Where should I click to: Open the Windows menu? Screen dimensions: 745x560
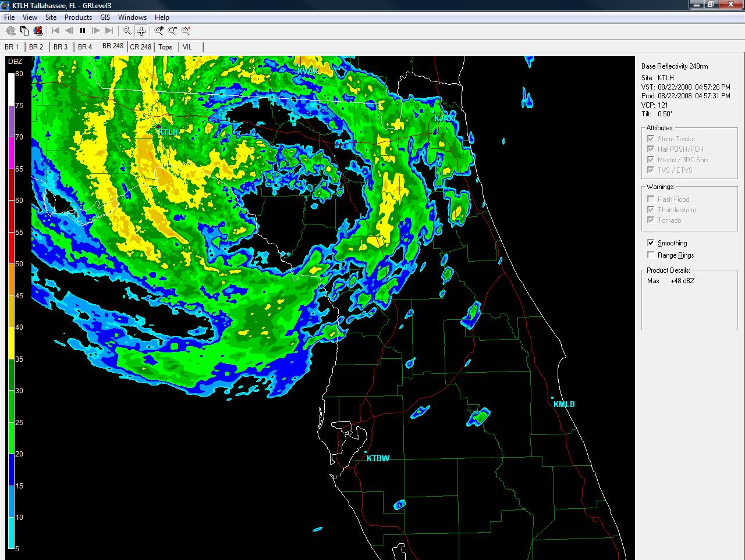(x=132, y=17)
